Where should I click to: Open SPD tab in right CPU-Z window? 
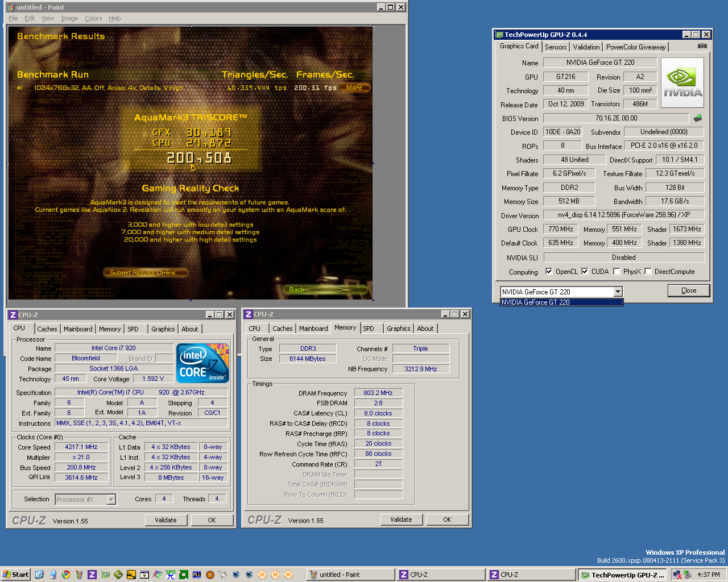[369, 329]
